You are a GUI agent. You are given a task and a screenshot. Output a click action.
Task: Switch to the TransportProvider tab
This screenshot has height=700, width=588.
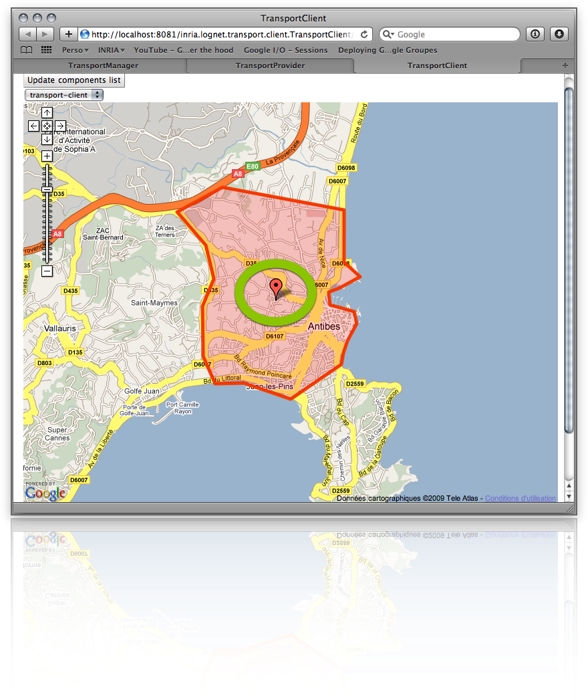pos(270,66)
